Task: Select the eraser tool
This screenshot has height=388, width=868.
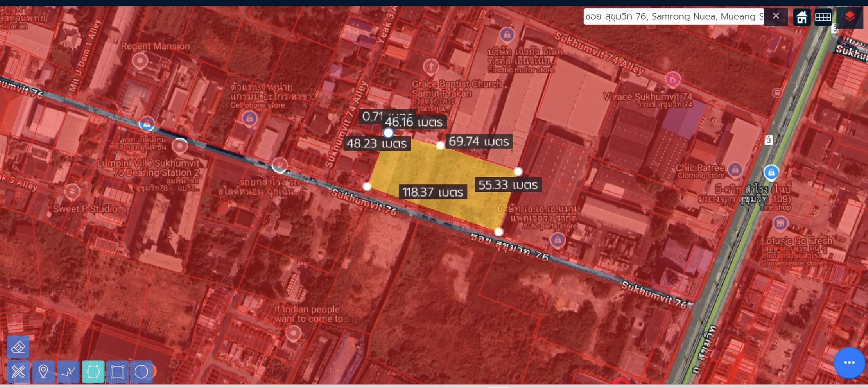Action: [18, 348]
